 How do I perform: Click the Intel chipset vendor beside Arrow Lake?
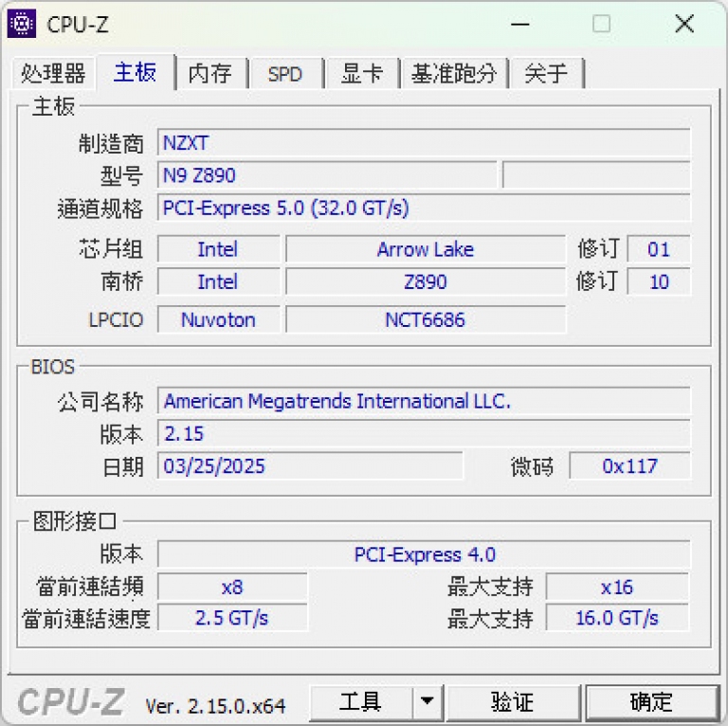pos(218,249)
